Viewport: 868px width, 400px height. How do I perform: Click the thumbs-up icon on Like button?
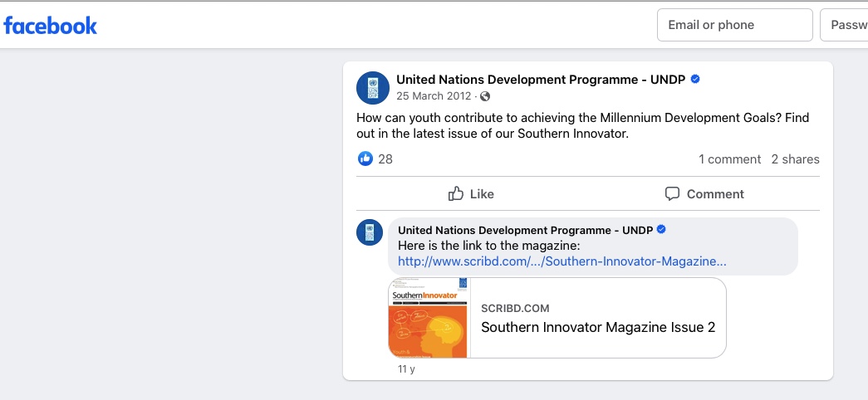(456, 194)
